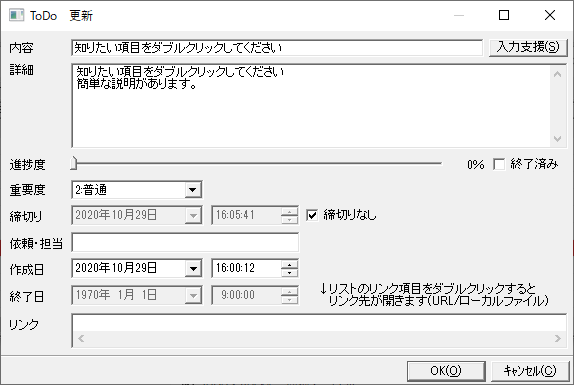Click up spinner of 終了日 time 9:00:00

[290, 291]
